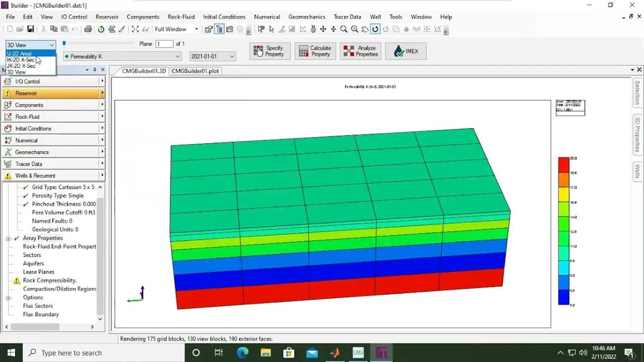Viewport: 644px width, 362px height.
Task: Select the Aquifers tree item
Action: (x=33, y=263)
